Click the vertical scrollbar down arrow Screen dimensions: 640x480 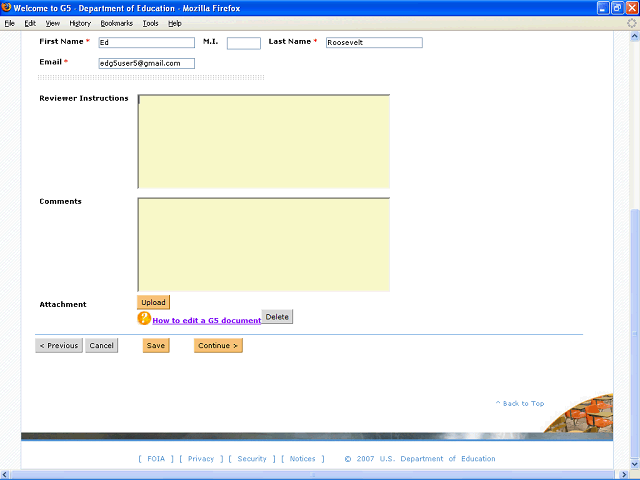[635, 464]
